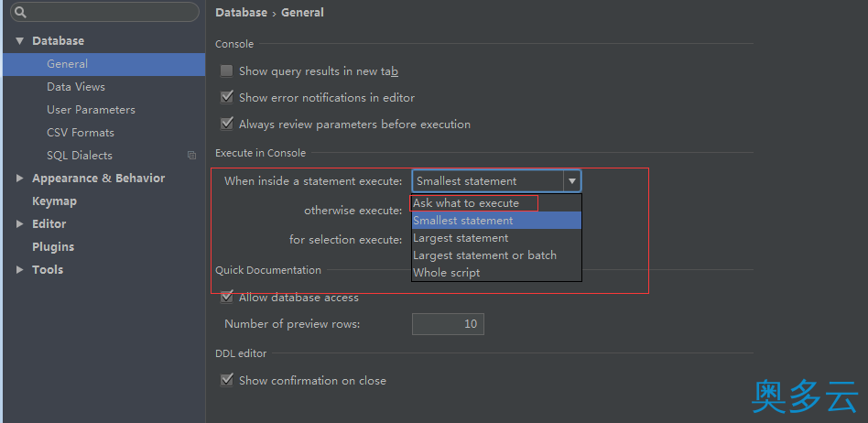This screenshot has height=423, width=868.
Task: Click the 'Number of preview rows:' label
Action: (292, 324)
